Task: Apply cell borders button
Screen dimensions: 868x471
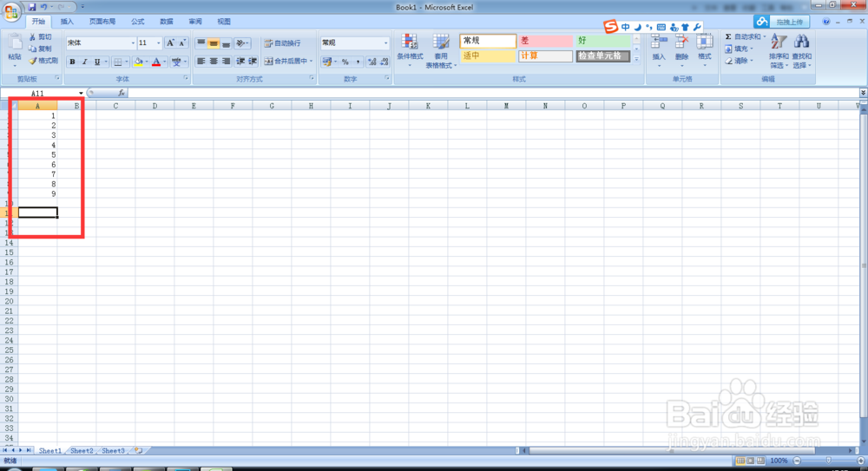Action: 117,62
